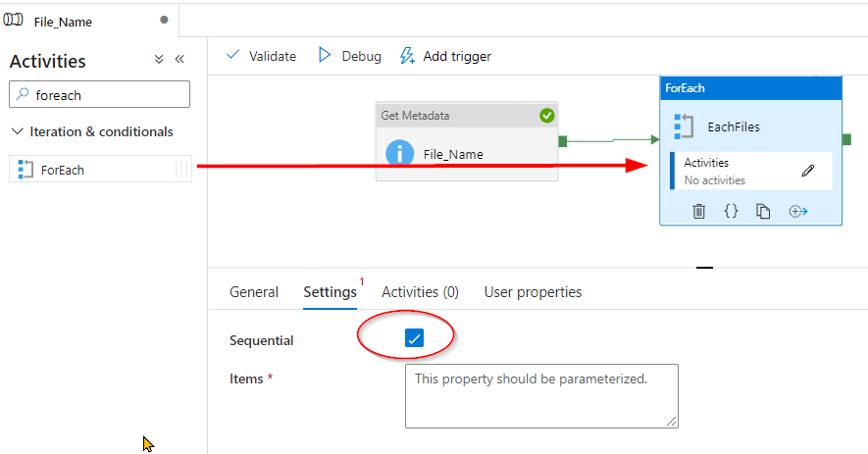The height and width of the screenshot is (454, 868).
Task: Collapse the Activities pane
Action: [179, 60]
